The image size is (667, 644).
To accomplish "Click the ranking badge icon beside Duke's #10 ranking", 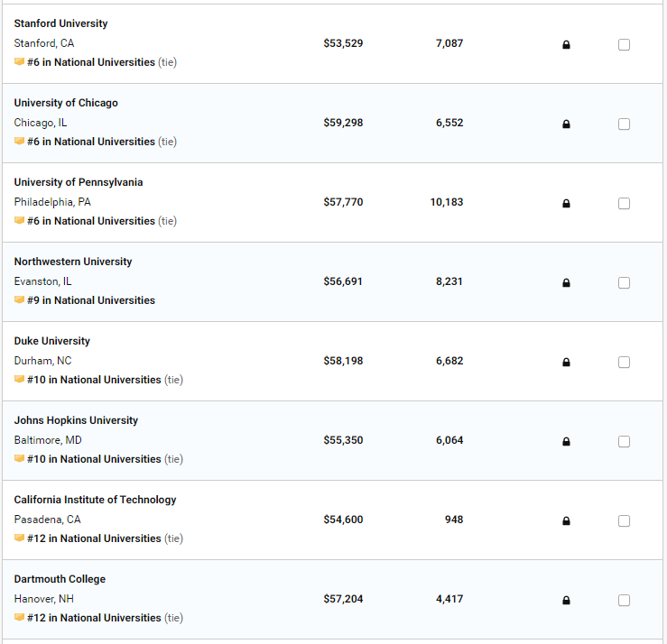I will [19, 379].
